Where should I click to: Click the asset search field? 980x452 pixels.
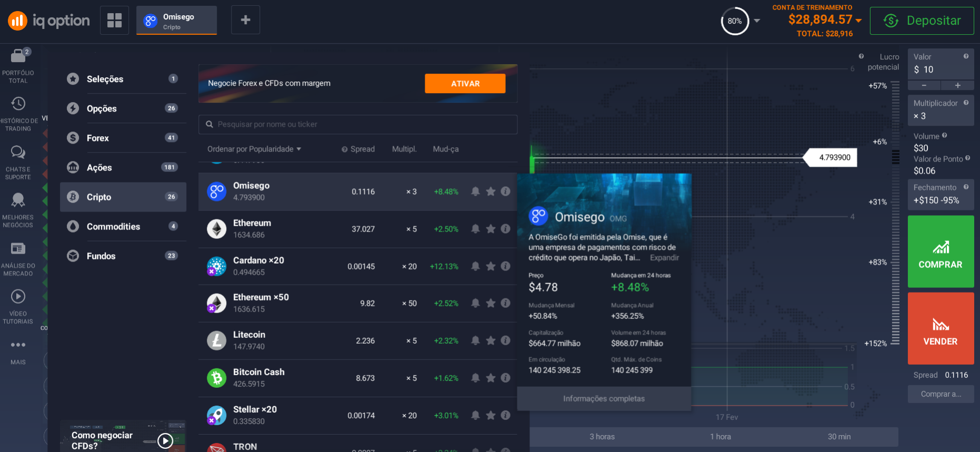coord(358,125)
